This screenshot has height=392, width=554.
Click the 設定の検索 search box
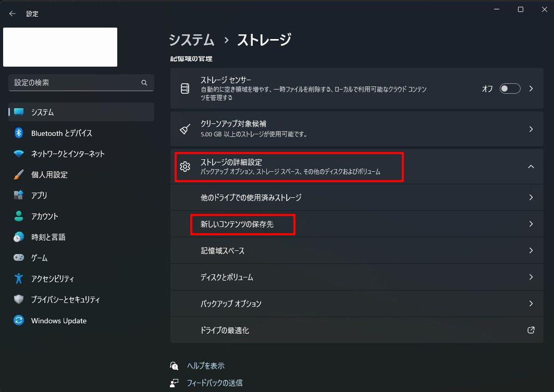coord(76,83)
